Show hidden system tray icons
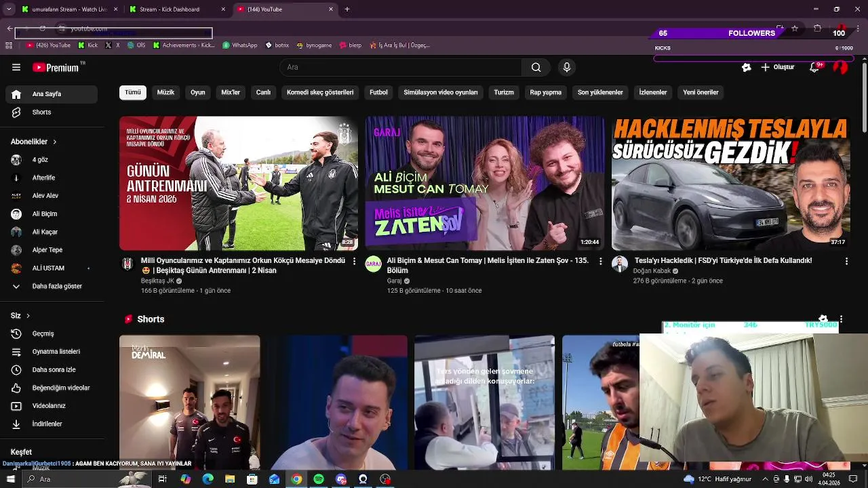The height and width of the screenshot is (488, 868). [x=766, y=479]
